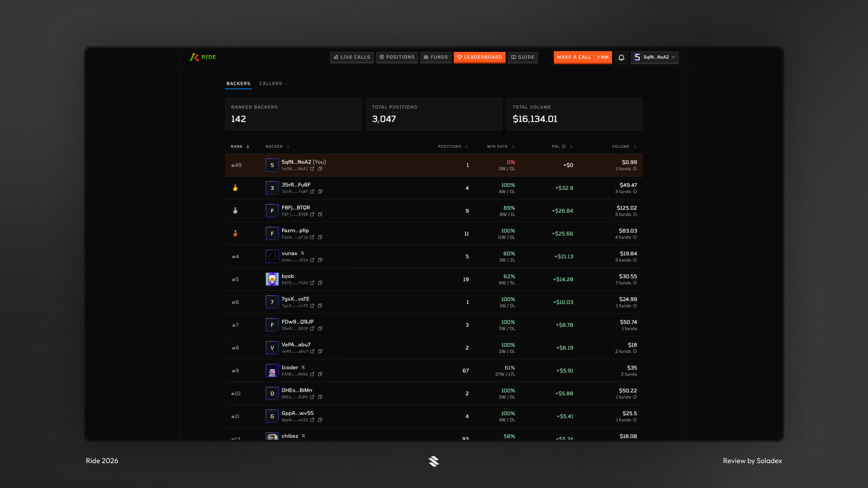Sort table by Rank column
This screenshot has width=868, height=488.
240,146
